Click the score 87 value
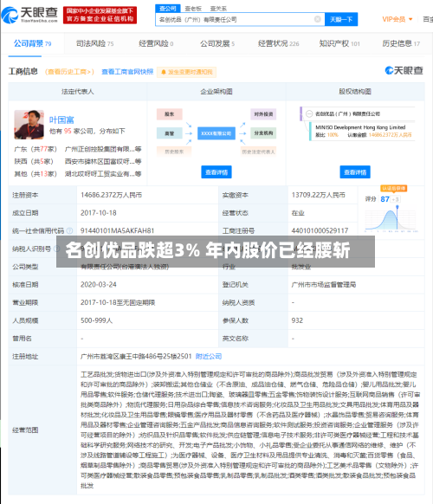This screenshot has height=504, width=433. 385,199
